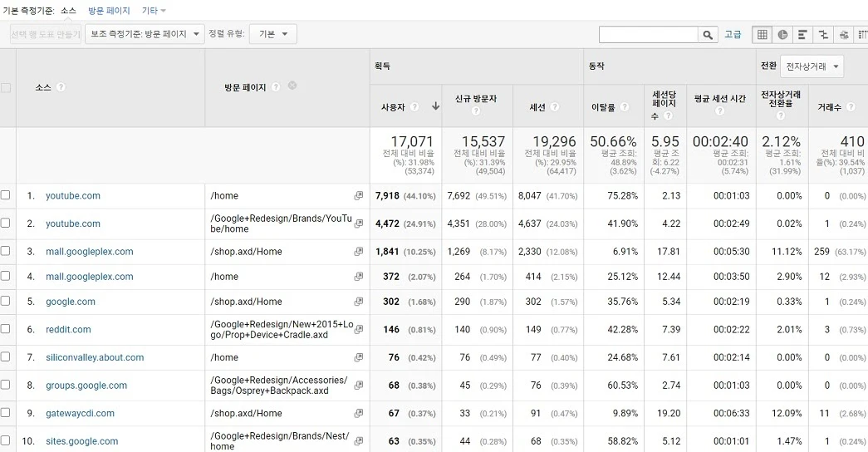Viewport: 868px width, 452px height.
Task: Switch to term cloud view icon
Action: (x=844, y=34)
